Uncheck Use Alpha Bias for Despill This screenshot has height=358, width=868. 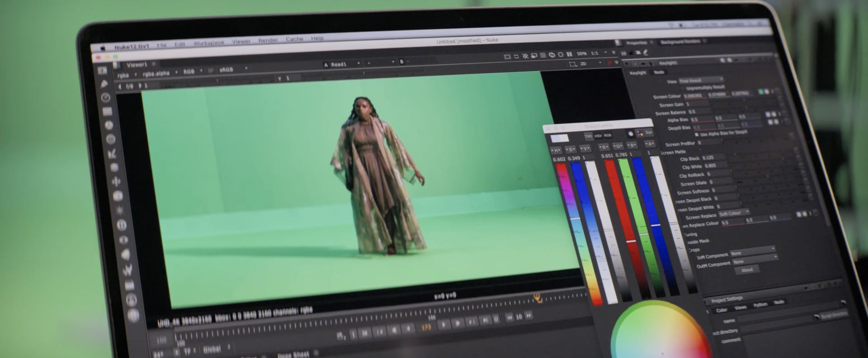696,135
